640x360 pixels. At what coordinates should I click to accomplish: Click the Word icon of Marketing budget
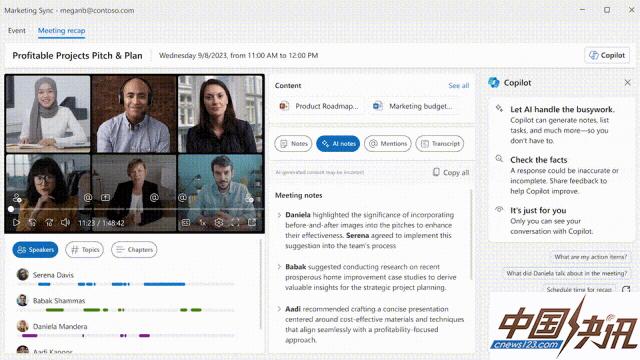coord(378,106)
